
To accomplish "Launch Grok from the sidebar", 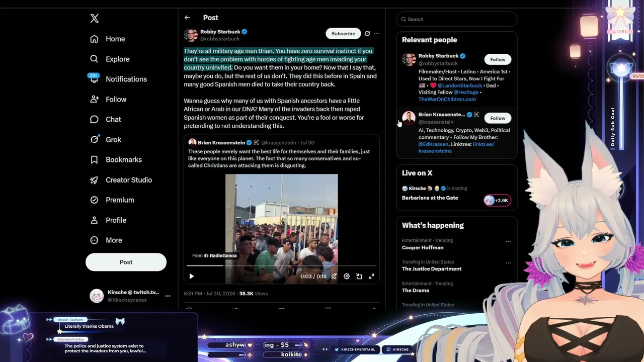I will pos(106,139).
